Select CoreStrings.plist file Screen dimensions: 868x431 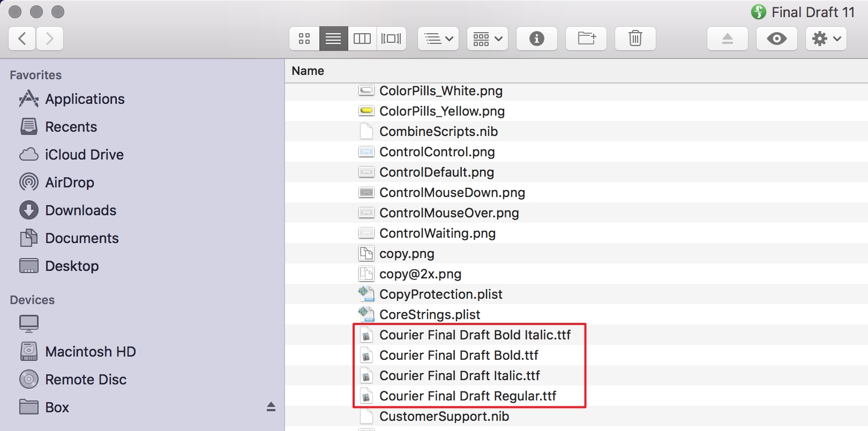[x=430, y=315]
